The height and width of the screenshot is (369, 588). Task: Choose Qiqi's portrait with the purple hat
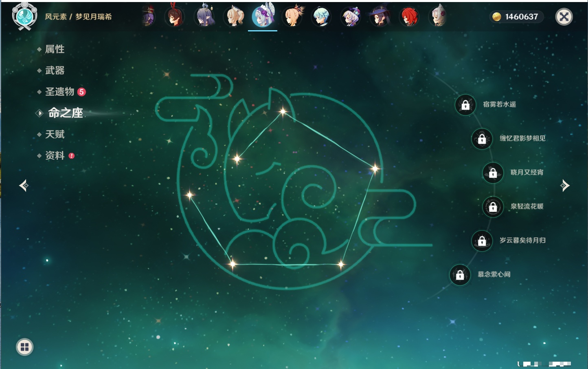tap(351, 17)
